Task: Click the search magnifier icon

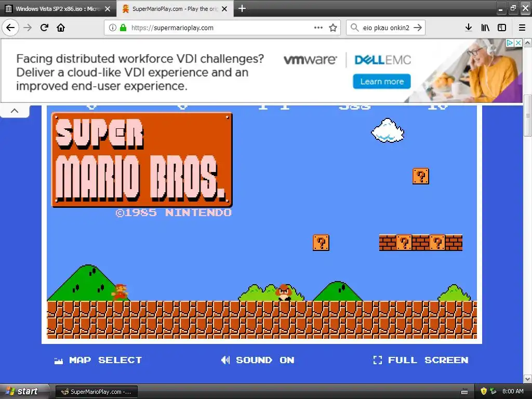Action: [x=354, y=28]
